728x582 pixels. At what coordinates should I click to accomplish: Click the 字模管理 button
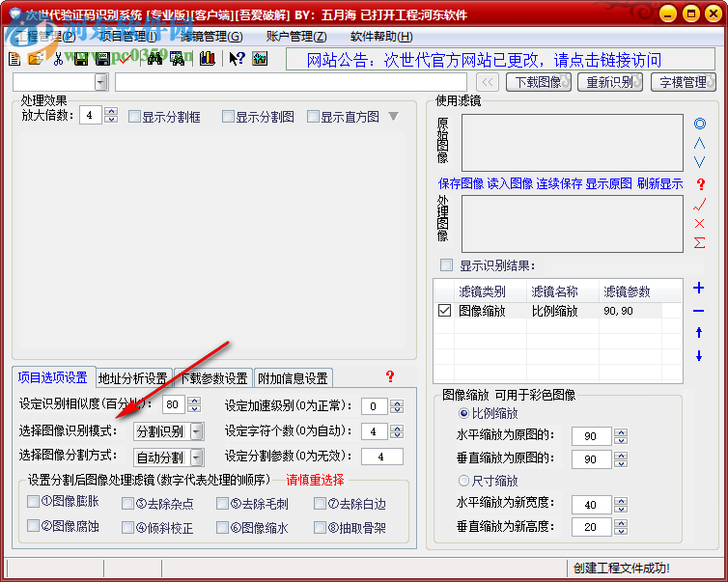pyautogui.click(x=684, y=82)
